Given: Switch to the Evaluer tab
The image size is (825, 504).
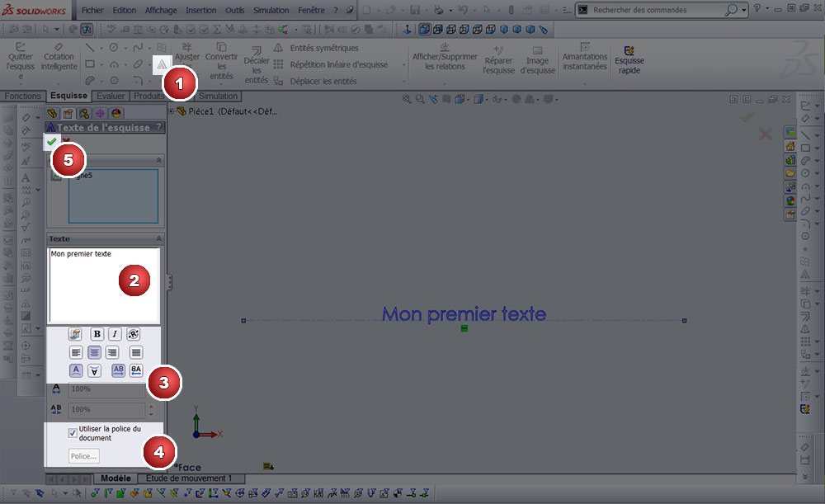Looking at the screenshot, I should coord(111,96).
